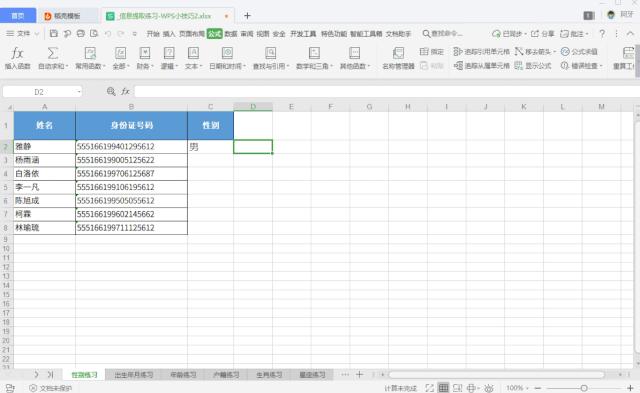Switch to the Start (开始) ribbon tab
640x393 pixels.
[x=153, y=34]
